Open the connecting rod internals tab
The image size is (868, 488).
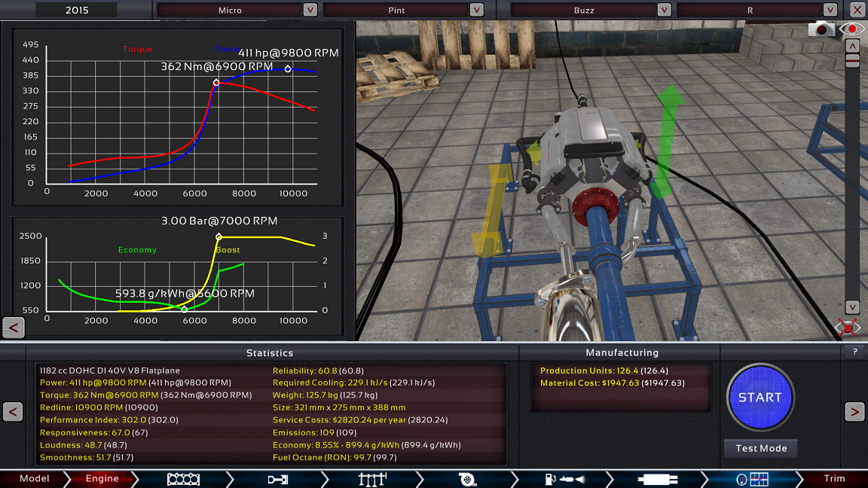pyautogui.click(x=277, y=479)
